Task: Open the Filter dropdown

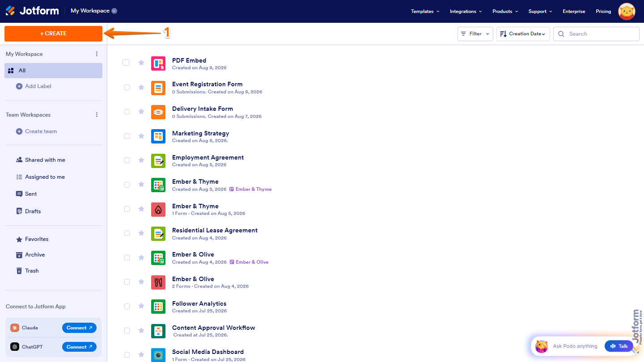Action: pos(475,34)
